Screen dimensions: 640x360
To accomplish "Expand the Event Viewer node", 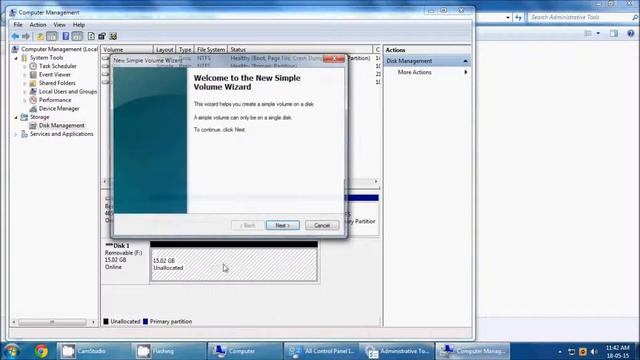I will pos(25,75).
